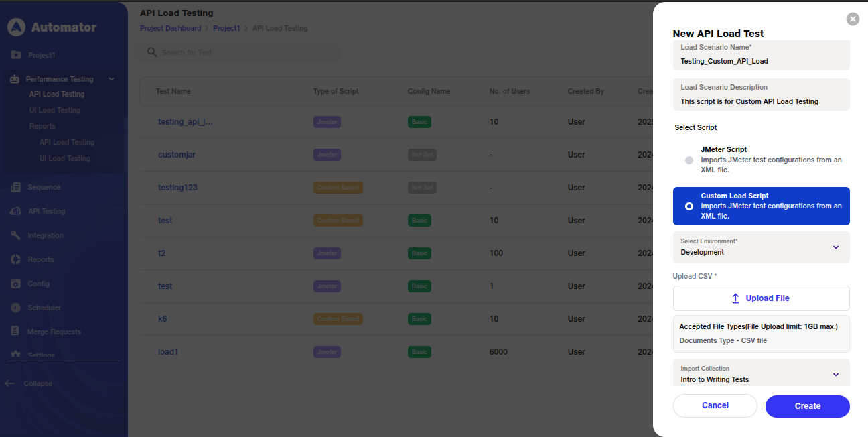Open API Load Testing under Performance Testing
This screenshot has width=868, height=437.
(x=57, y=95)
